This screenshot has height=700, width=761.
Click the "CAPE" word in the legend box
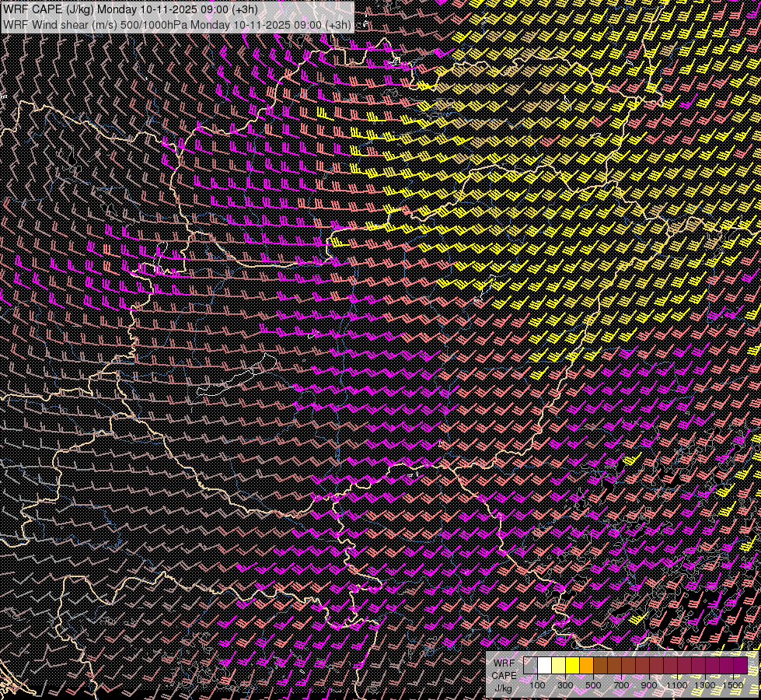click(x=504, y=676)
